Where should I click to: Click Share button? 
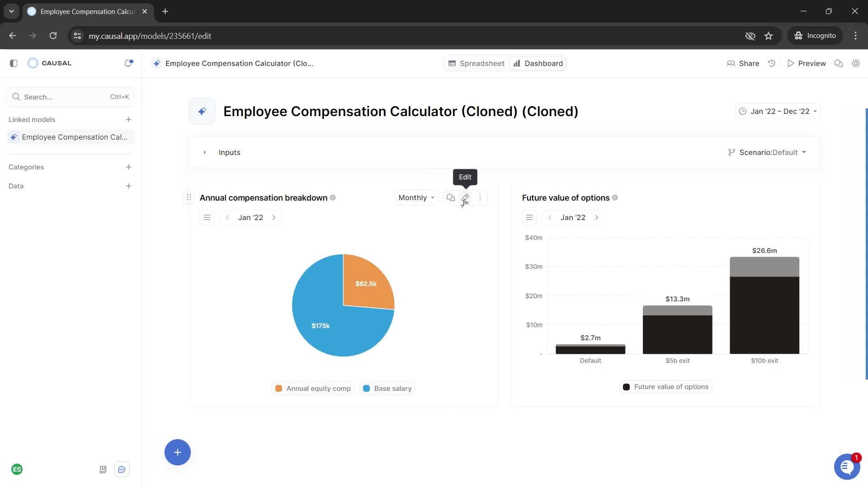743,63
